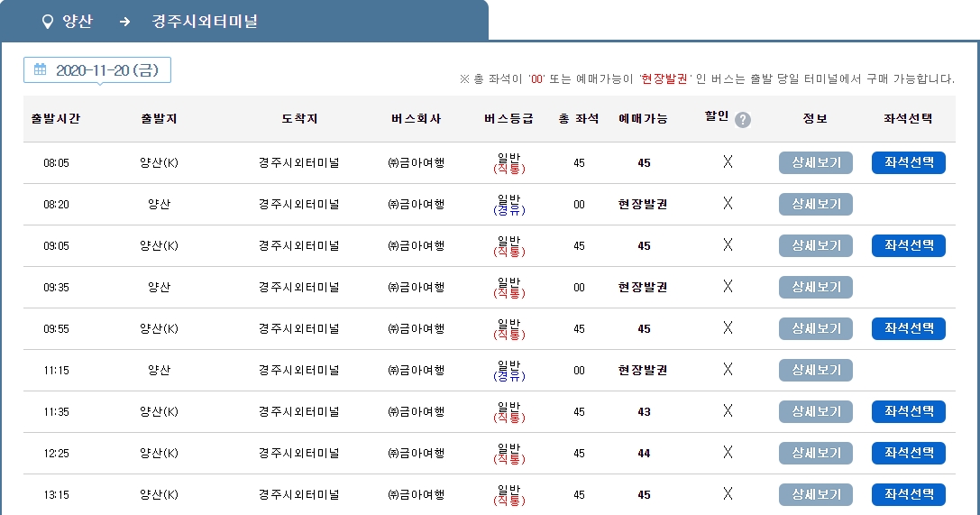Viewport: 980px width, 515px height.
Task: Click the 09:35 departure time cell
Action: click(x=56, y=288)
